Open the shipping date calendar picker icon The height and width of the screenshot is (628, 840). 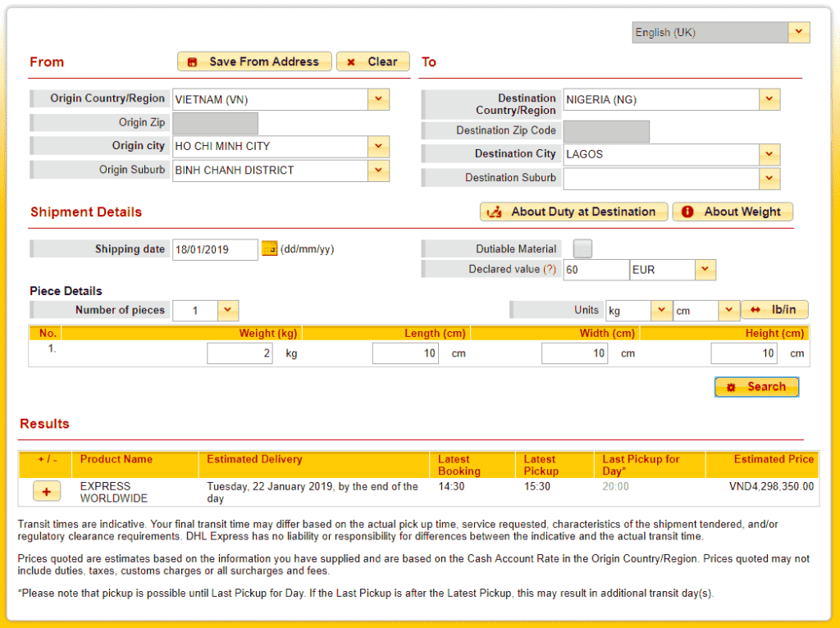pos(269,248)
